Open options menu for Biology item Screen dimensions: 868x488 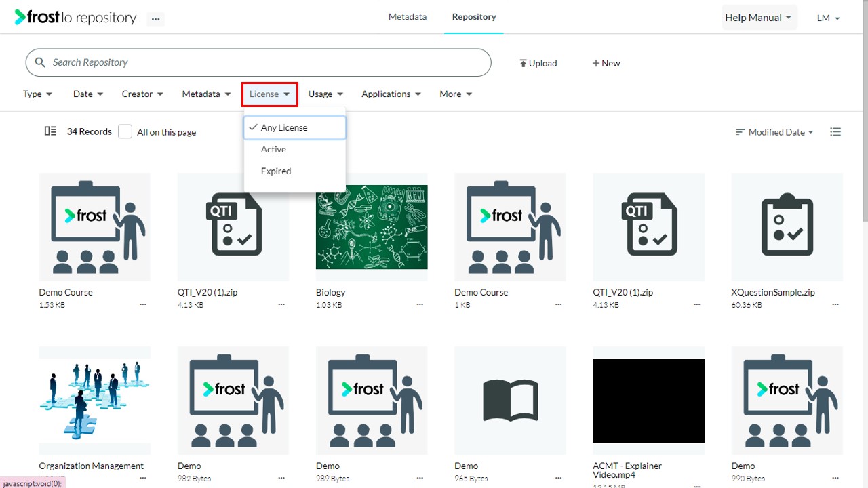tap(420, 305)
